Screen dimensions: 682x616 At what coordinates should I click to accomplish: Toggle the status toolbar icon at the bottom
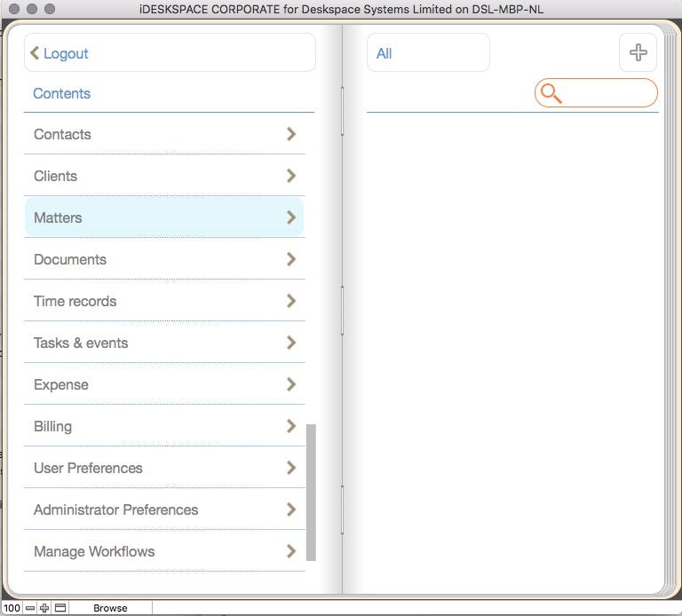pos(60,608)
